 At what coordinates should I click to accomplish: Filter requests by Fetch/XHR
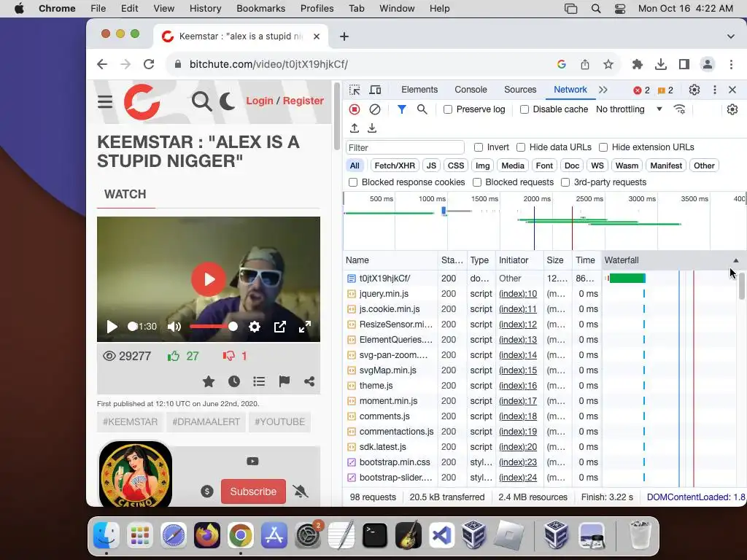395,166
